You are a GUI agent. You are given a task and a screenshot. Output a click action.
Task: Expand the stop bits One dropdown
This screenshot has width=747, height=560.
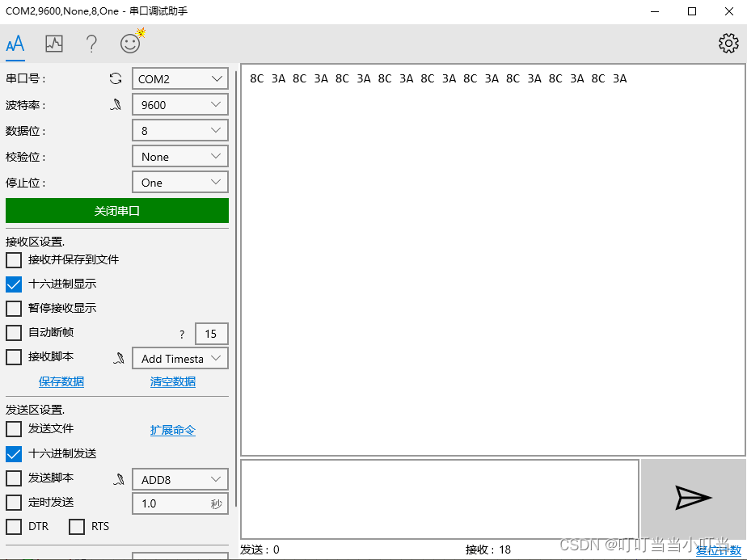click(180, 182)
